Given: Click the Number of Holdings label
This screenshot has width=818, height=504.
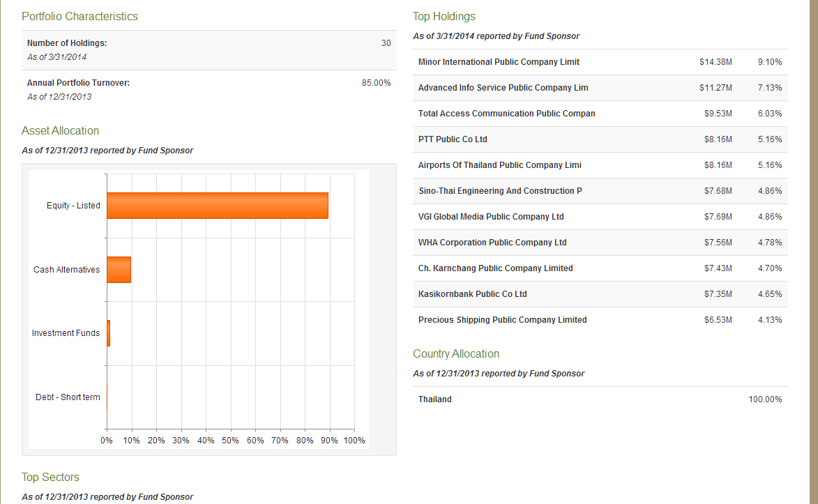Looking at the screenshot, I should pyautogui.click(x=67, y=43).
